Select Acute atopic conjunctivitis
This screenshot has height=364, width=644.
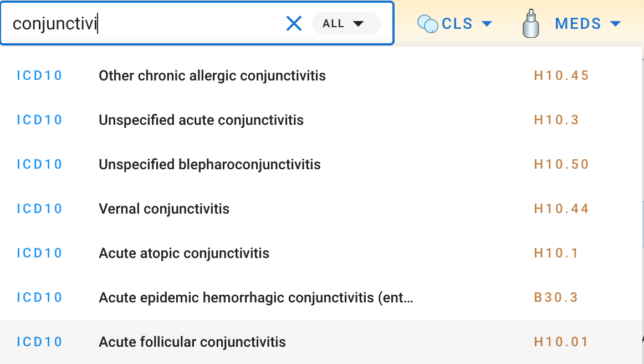click(321, 254)
